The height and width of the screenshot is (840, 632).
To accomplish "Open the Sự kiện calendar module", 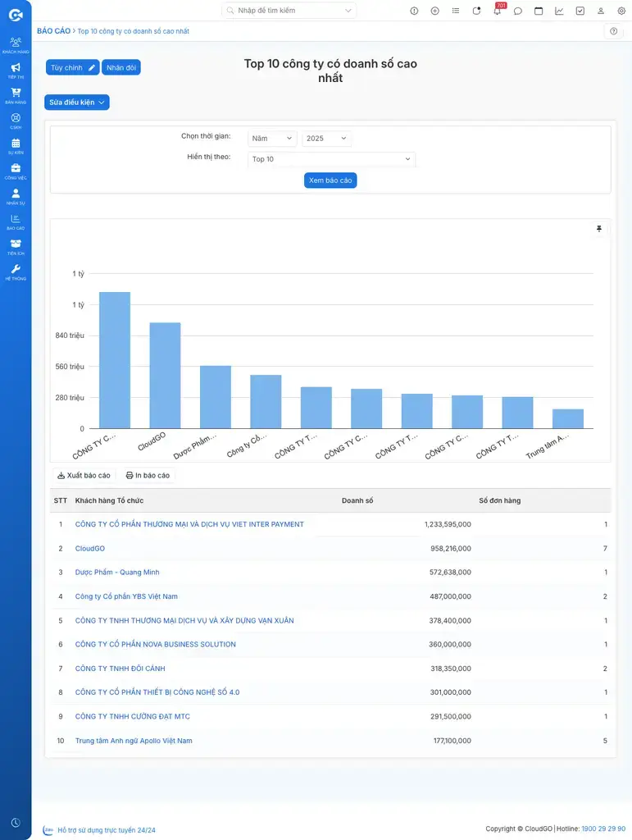I will pos(16,146).
